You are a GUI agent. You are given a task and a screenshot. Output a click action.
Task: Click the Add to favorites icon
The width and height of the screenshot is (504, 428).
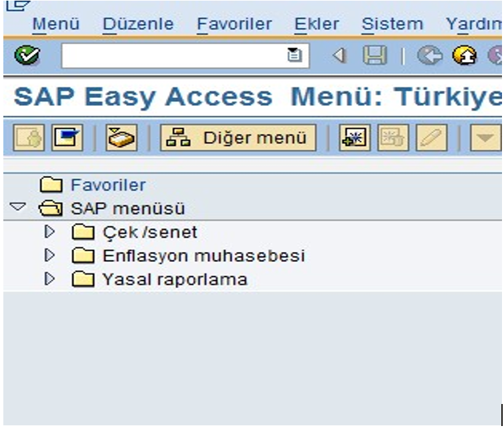355,137
